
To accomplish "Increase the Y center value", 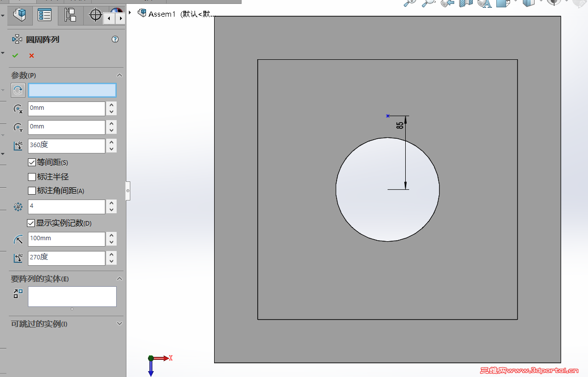I will (x=112, y=124).
